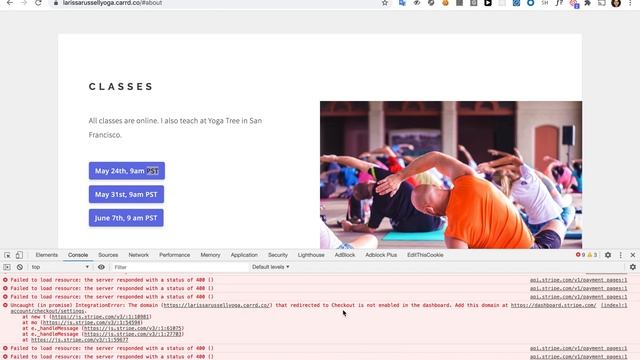640x360 pixels.
Task: Open the larissarussellyoga.carrd.co link in error
Action: pos(217,305)
